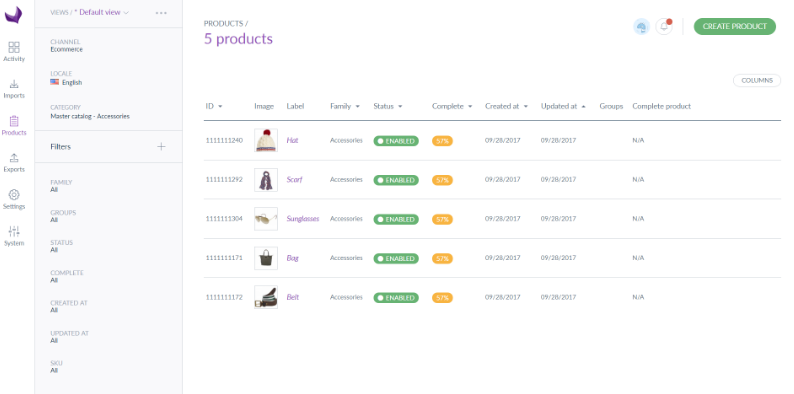794x394 pixels.
Task: Click the Belt thumbnail image
Action: click(266, 297)
